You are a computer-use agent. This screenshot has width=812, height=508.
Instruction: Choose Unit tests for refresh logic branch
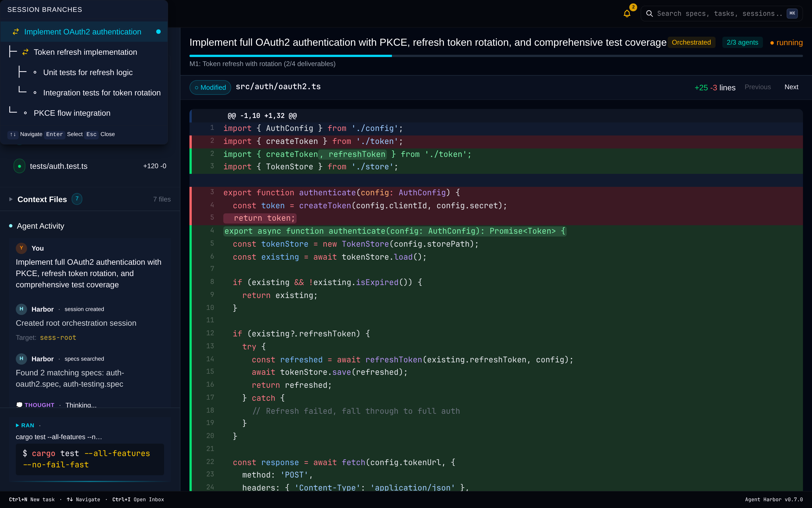(84, 72)
